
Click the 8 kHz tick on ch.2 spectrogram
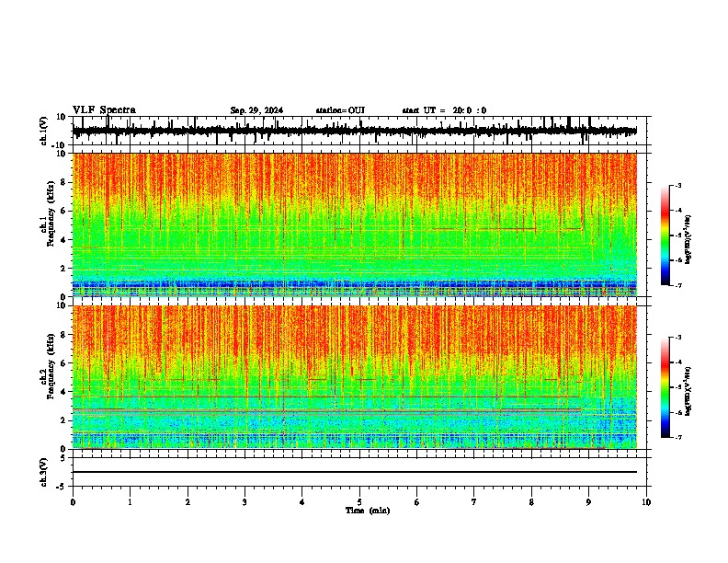63,335
